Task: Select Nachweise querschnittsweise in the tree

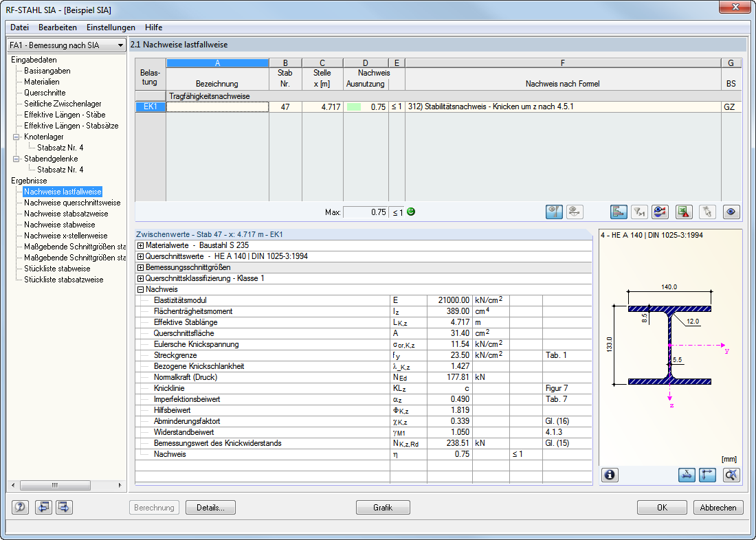Action: (x=72, y=203)
